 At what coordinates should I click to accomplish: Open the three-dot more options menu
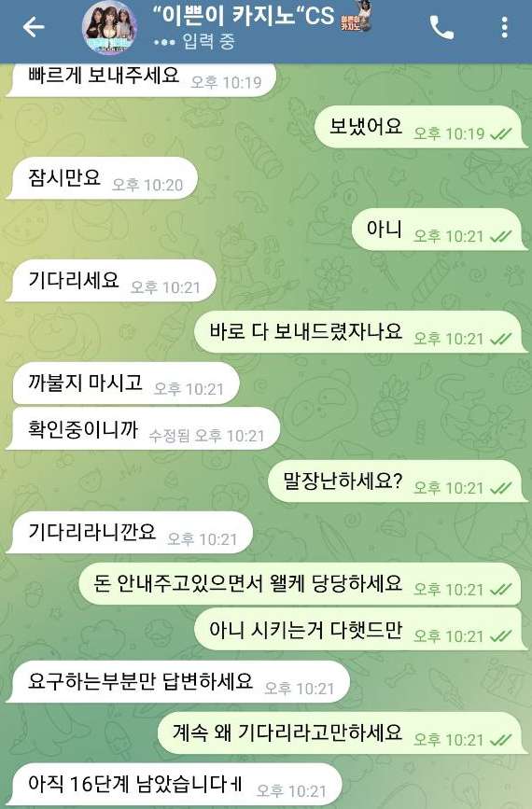coord(504,27)
